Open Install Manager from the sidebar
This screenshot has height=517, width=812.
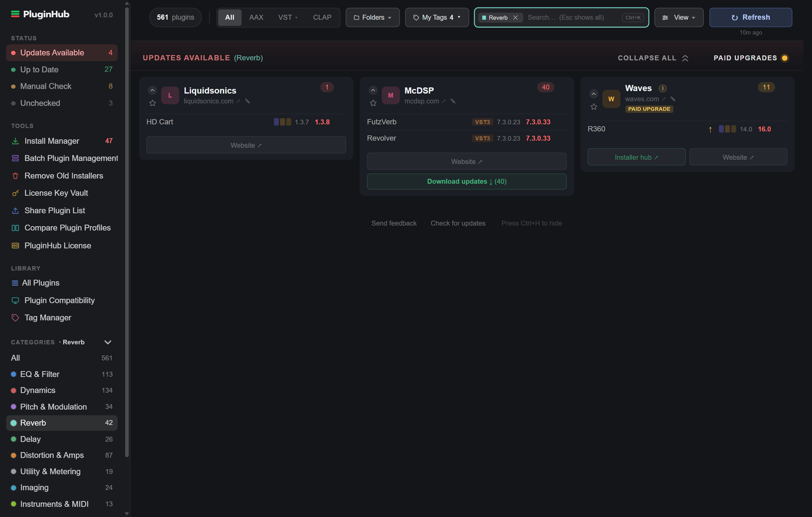[62, 141]
